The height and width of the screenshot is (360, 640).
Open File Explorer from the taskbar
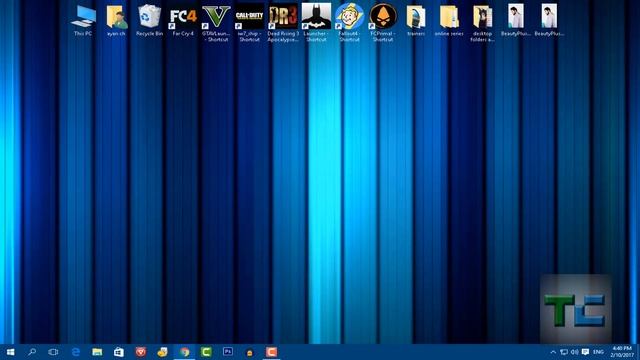pyautogui.click(x=97, y=352)
